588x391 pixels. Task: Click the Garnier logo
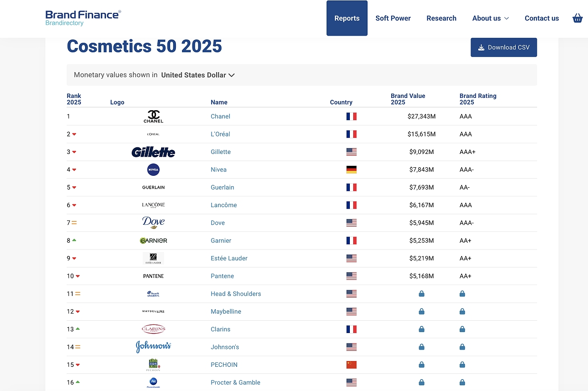coord(154,241)
